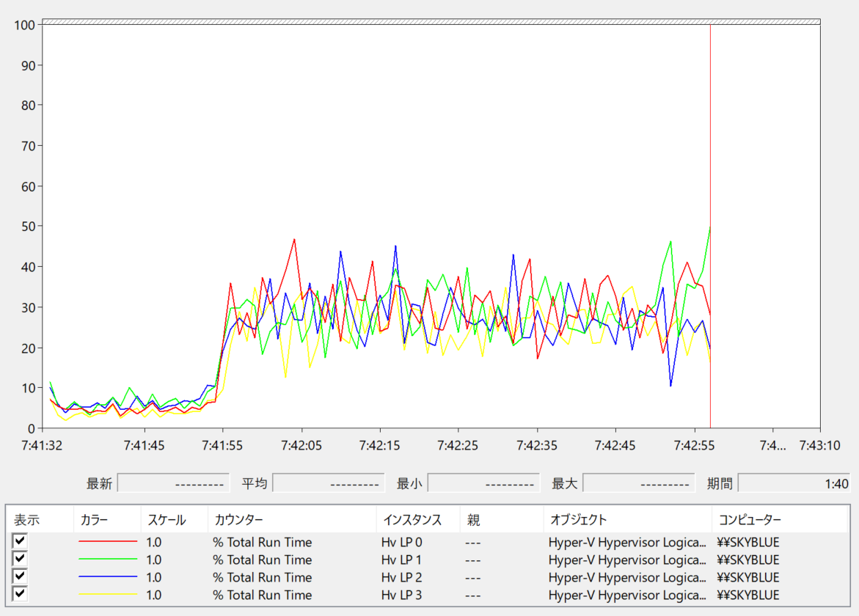Screen dimensions: 859x616
Task: Click ¥¥SKYBLUE computer in Hv LP 2 row
Action: pyautogui.click(x=747, y=577)
